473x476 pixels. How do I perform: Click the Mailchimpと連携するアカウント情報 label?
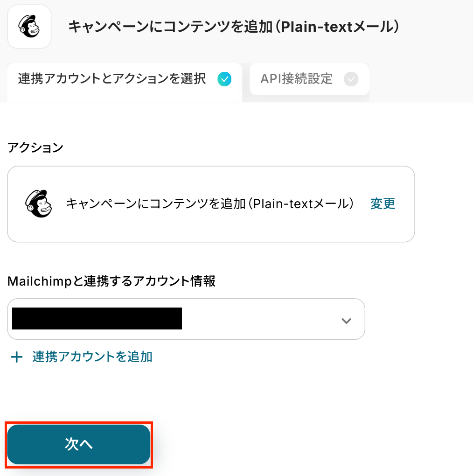(x=111, y=281)
